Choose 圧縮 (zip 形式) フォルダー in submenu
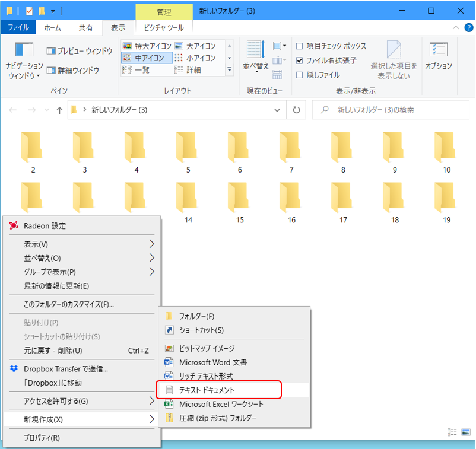This screenshot has height=449, width=476. point(234,418)
